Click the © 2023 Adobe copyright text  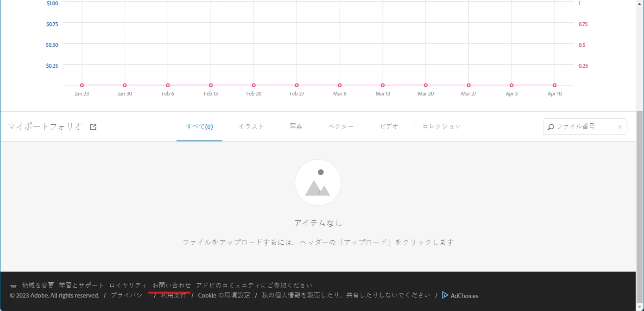(55, 296)
